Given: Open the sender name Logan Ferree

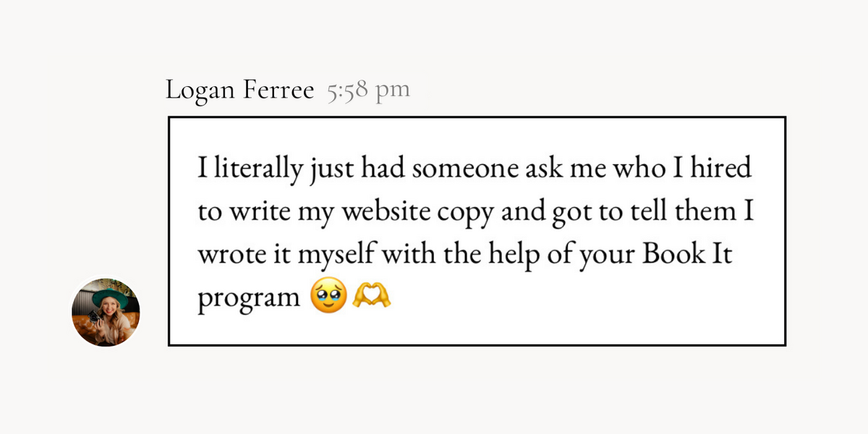Looking at the screenshot, I should click(x=240, y=91).
